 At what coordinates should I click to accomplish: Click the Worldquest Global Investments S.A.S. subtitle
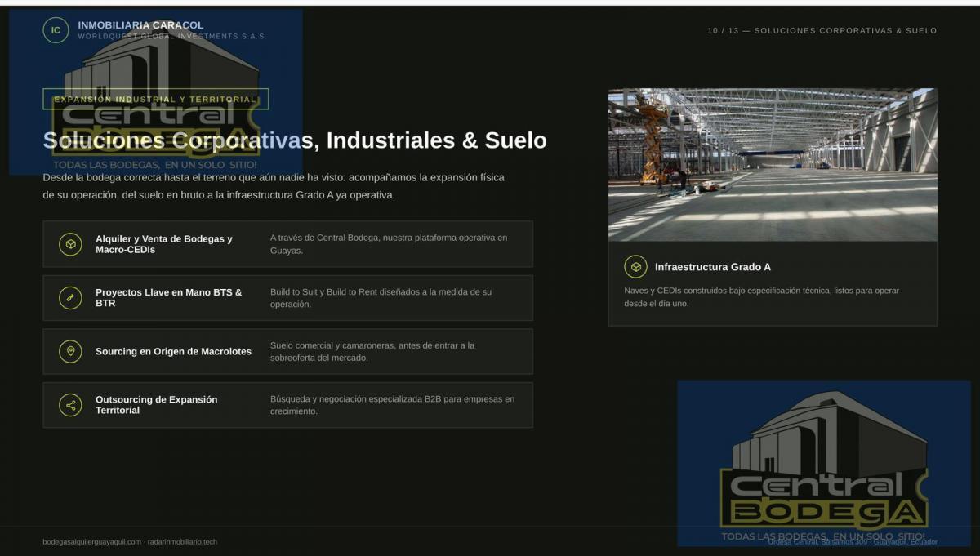point(172,37)
